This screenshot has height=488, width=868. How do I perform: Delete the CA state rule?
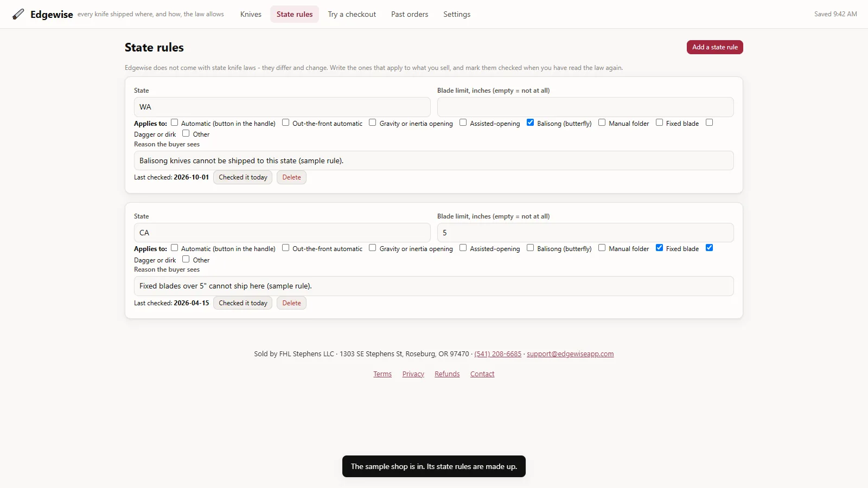(291, 303)
